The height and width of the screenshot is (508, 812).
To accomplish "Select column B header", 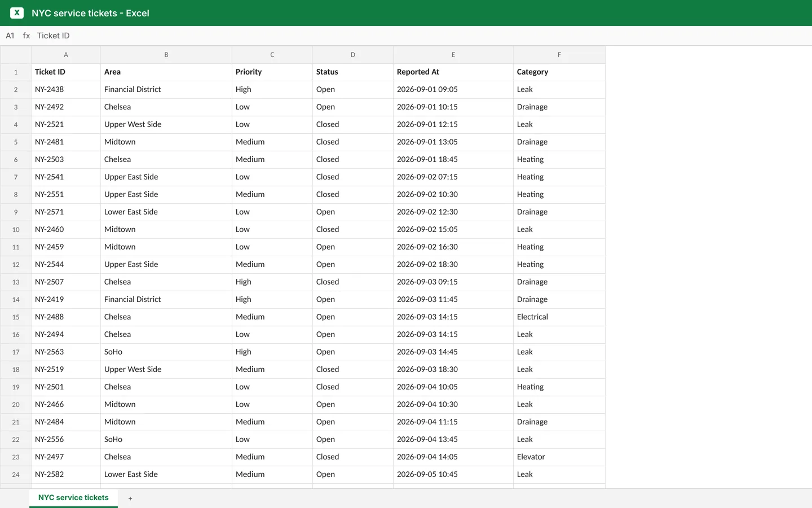I will 166,55.
